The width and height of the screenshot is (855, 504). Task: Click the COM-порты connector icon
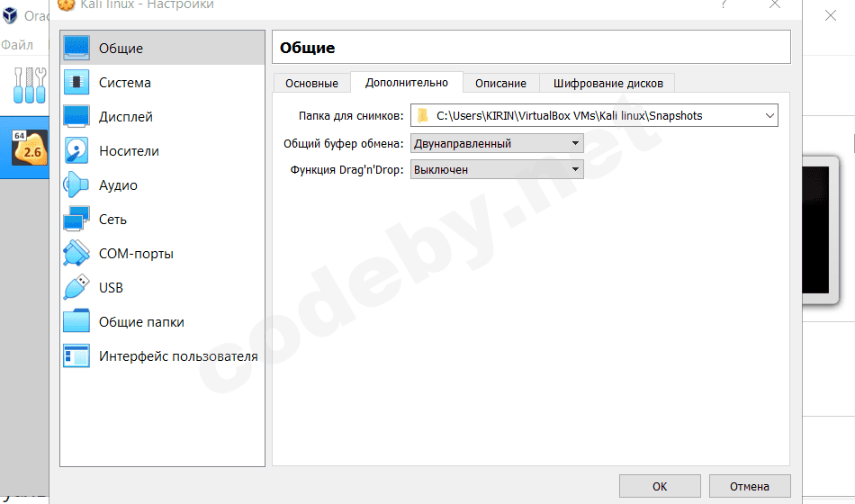76,253
